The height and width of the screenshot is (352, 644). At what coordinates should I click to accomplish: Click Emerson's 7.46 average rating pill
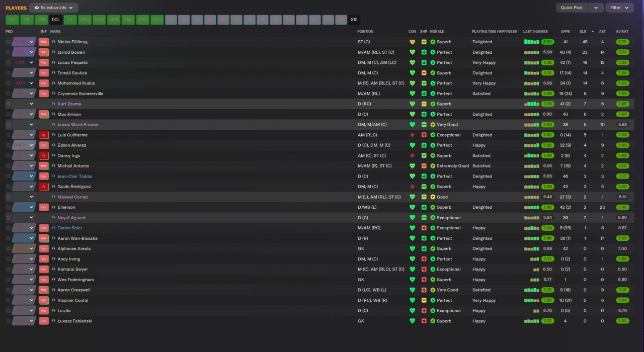point(622,207)
